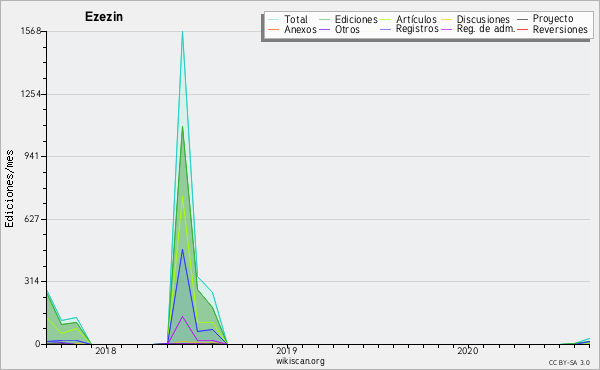Click the cyan Total legend line swatch
Viewport: 600px width, 370px height.
click(x=273, y=20)
